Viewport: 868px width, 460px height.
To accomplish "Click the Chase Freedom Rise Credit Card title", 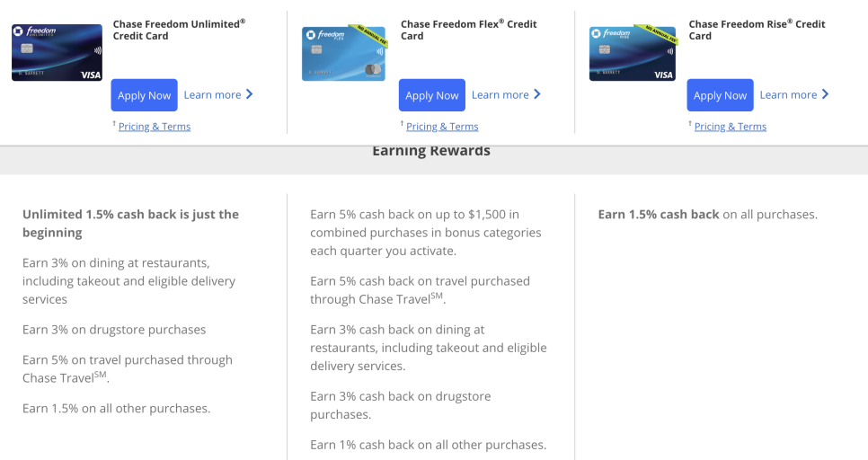I will click(757, 30).
